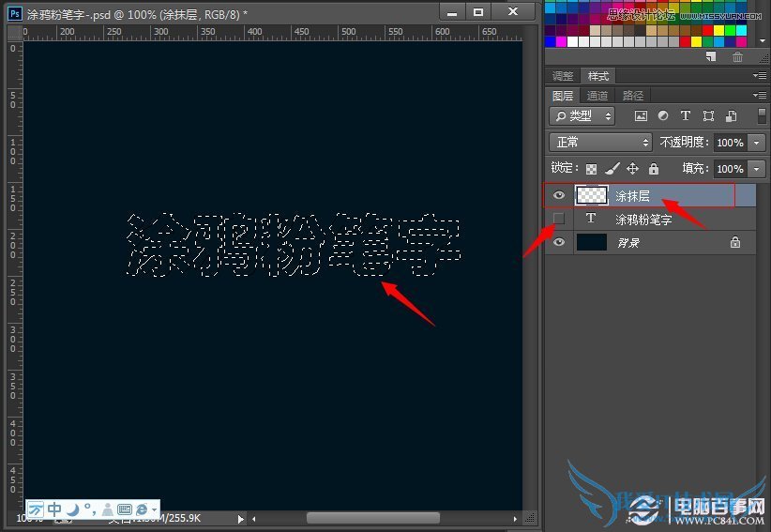771x532 pixels.
Task: Click the 填充 100% value field
Action: [731, 169]
